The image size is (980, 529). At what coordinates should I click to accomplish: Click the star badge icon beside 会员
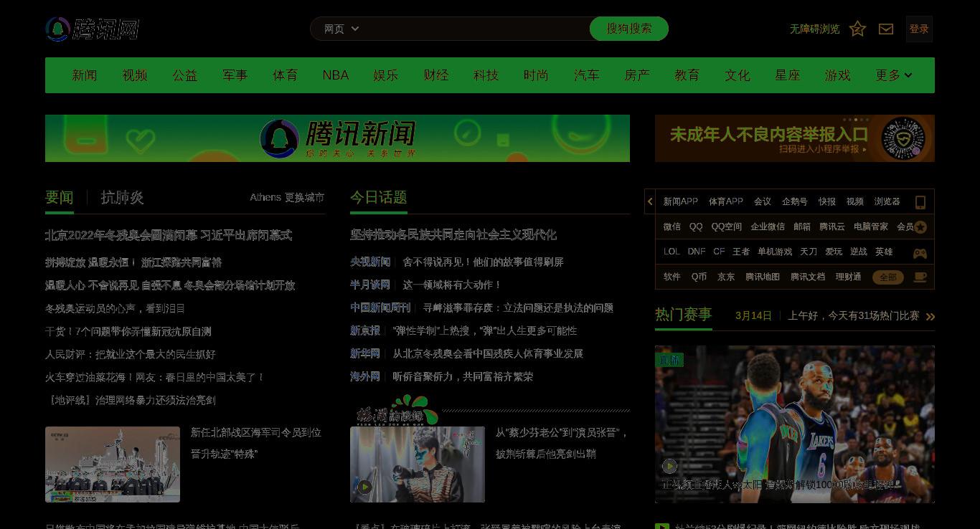pyautogui.click(x=920, y=227)
